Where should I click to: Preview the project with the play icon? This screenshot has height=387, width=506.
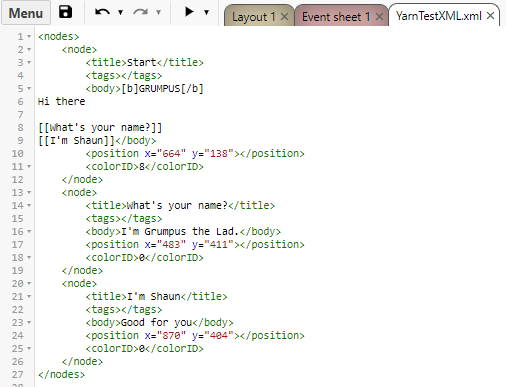[x=189, y=12]
